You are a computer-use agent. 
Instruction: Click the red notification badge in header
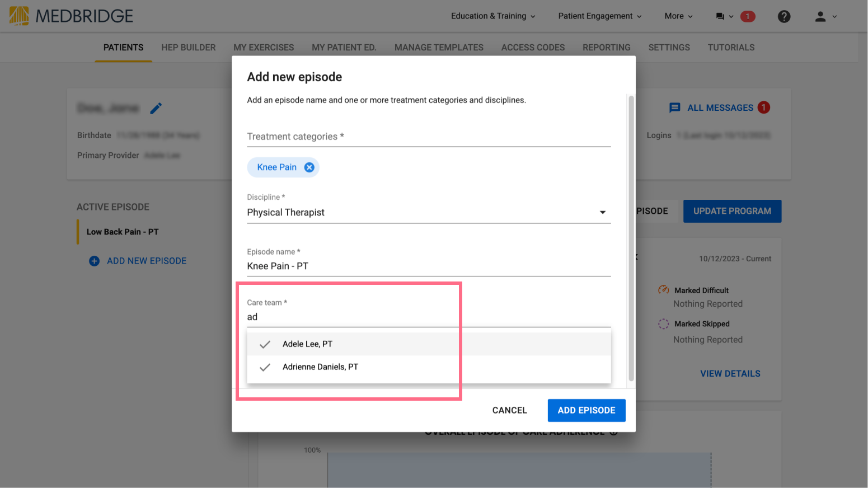(747, 16)
